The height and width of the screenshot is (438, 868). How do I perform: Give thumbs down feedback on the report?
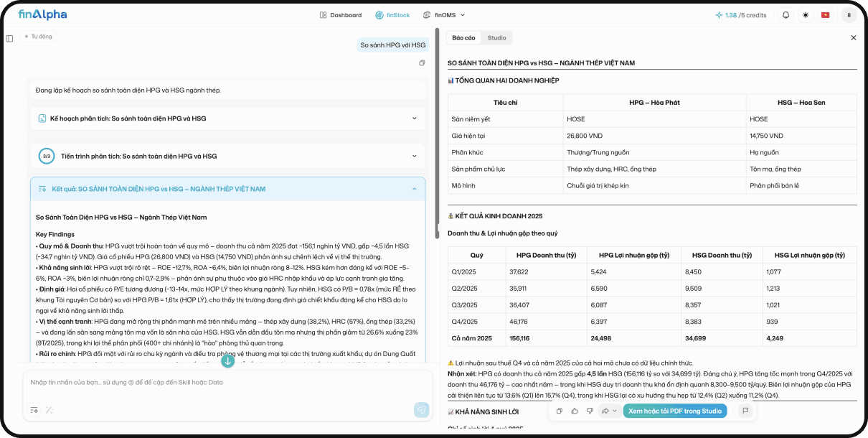point(590,411)
